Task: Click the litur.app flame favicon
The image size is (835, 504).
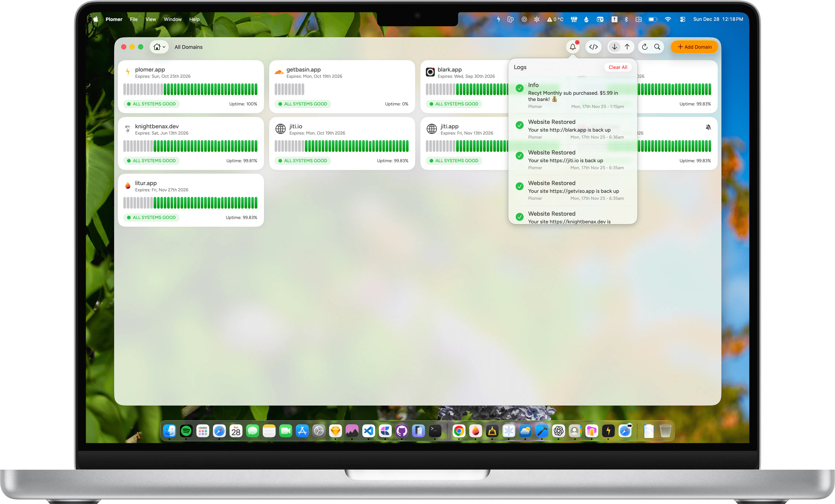Action: (x=128, y=185)
